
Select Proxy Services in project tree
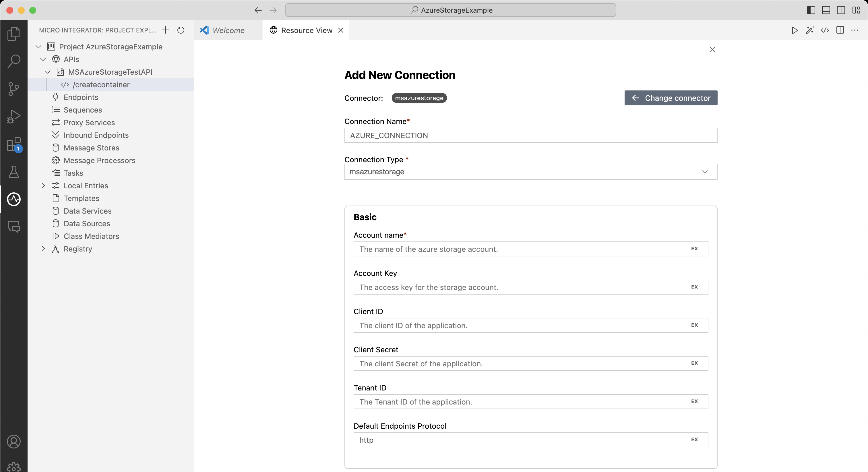(111, 122)
